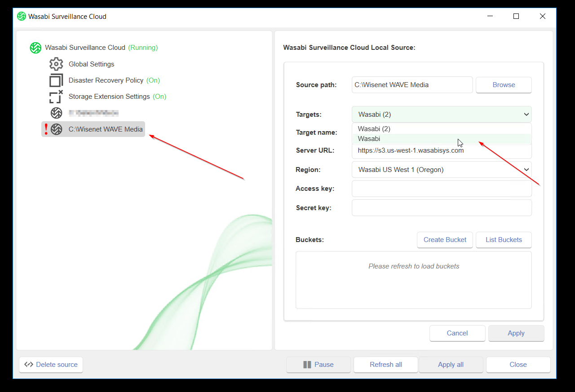Click the Close button at bottom
Screen dimensions: 575x392
(518, 365)
